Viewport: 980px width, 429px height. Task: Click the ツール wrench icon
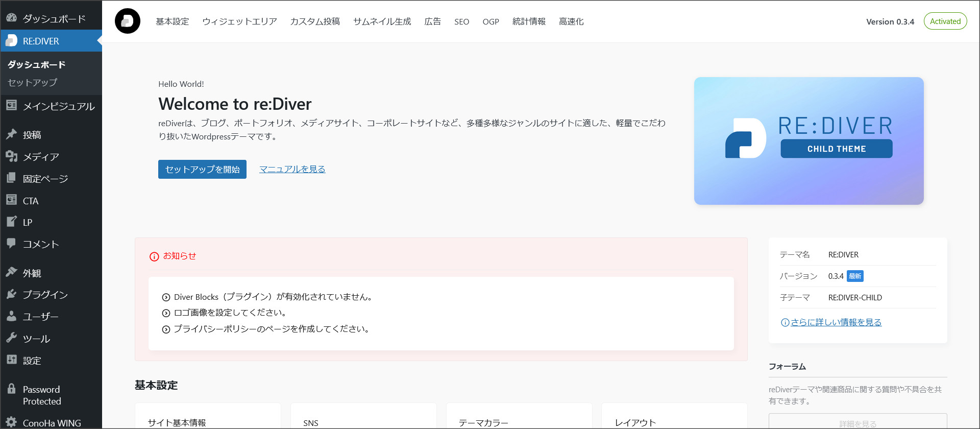coord(11,338)
